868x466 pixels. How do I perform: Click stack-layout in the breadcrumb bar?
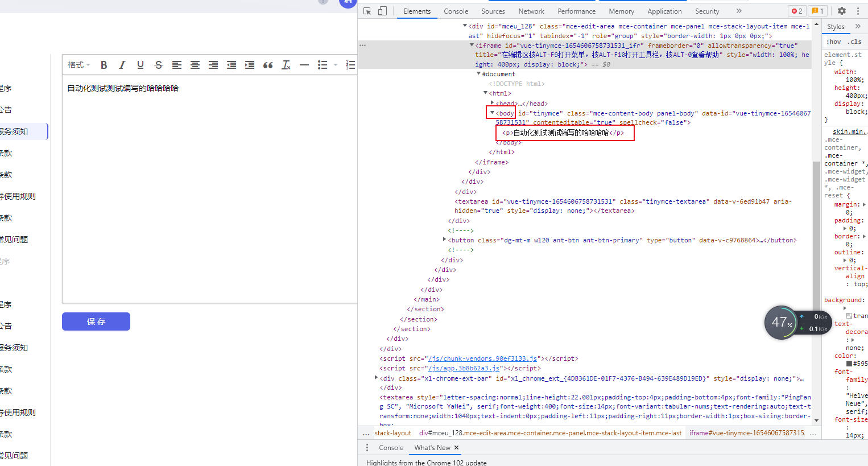point(392,433)
